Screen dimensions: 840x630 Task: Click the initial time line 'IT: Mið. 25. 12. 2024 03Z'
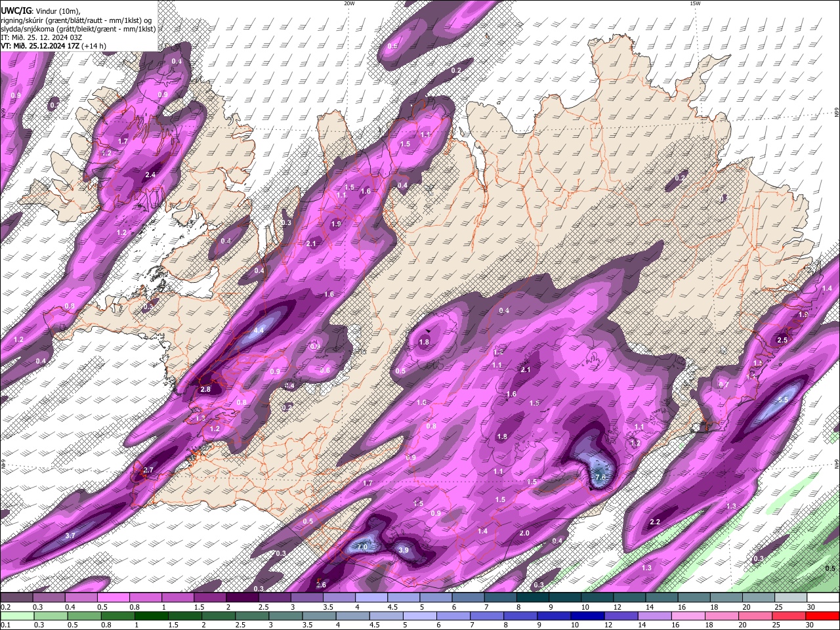(41, 37)
